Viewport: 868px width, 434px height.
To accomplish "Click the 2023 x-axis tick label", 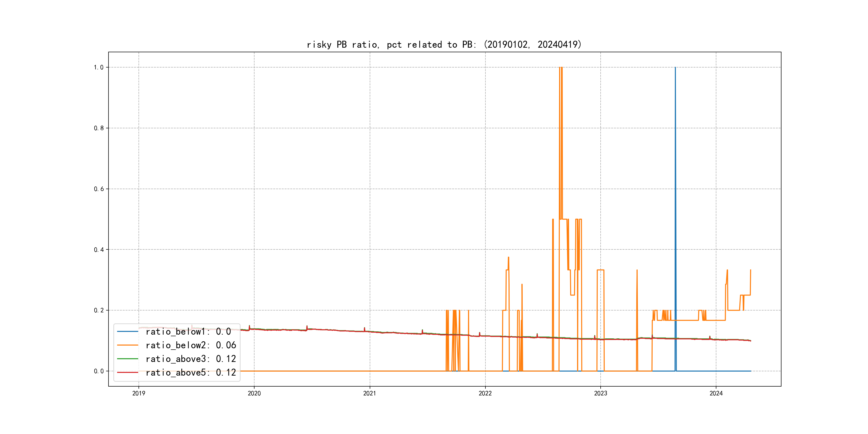I will tap(600, 393).
